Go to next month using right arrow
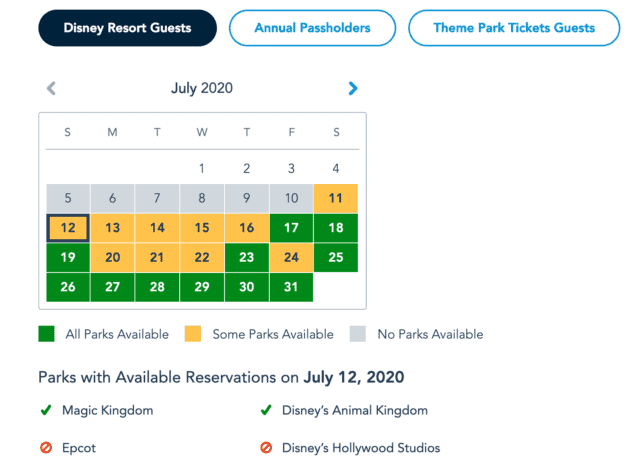 pos(352,88)
